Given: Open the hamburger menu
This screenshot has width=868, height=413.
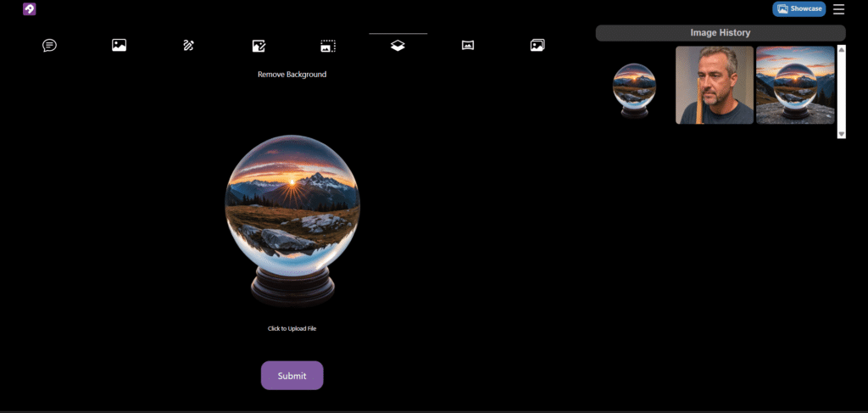Looking at the screenshot, I should click(x=838, y=8).
